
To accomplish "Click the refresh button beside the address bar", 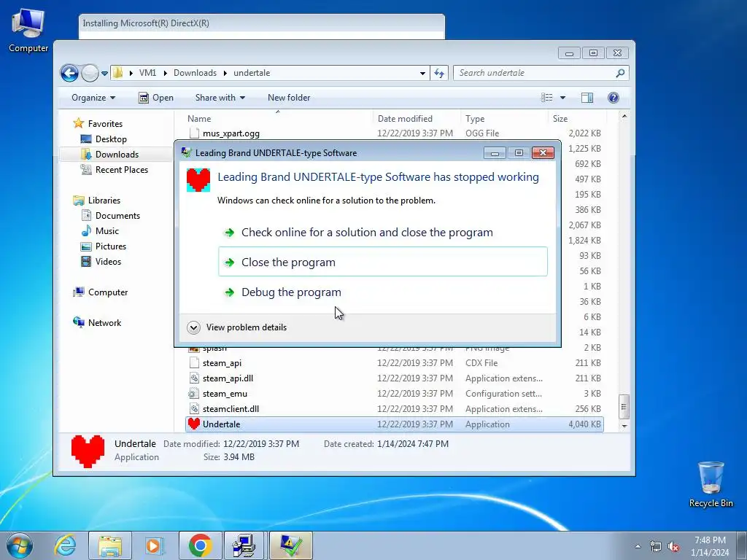I will [x=438, y=74].
